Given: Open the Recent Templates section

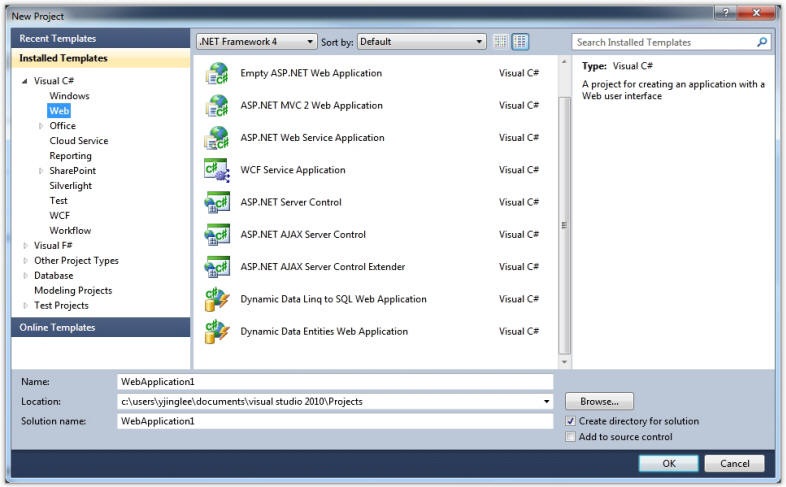Looking at the screenshot, I should click(x=100, y=39).
